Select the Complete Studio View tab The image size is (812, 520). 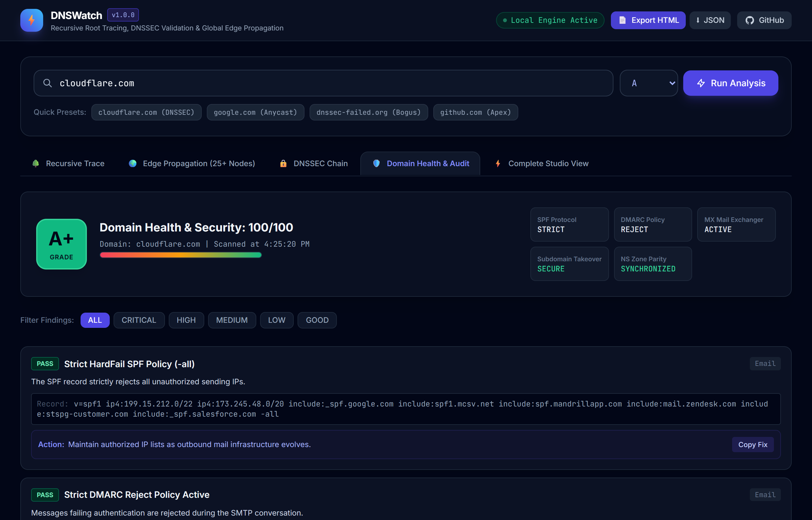(542, 163)
